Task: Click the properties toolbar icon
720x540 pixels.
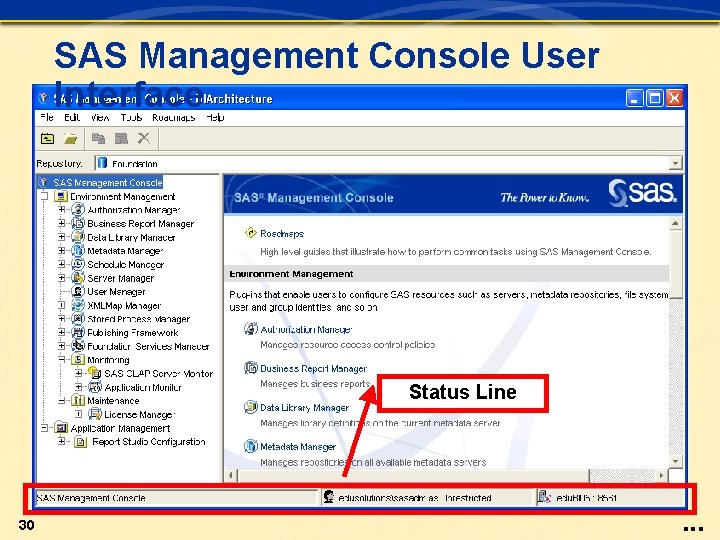Action: (x=121, y=138)
